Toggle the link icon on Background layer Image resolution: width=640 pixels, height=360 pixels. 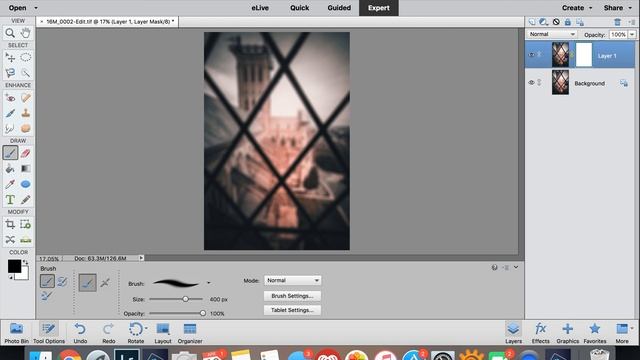pyautogui.click(x=539, y=82)
